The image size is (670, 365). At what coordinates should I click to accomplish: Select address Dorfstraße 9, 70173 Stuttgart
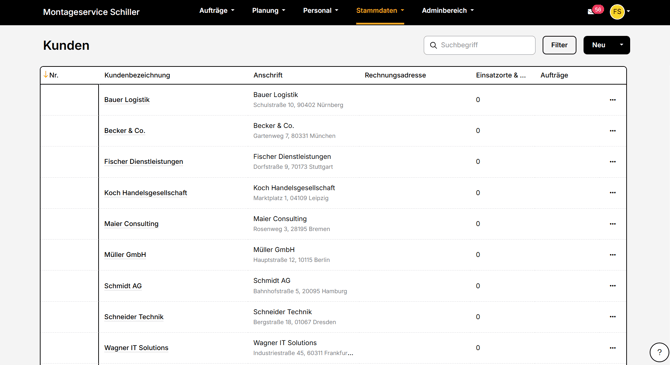click(x=293, y=167)
